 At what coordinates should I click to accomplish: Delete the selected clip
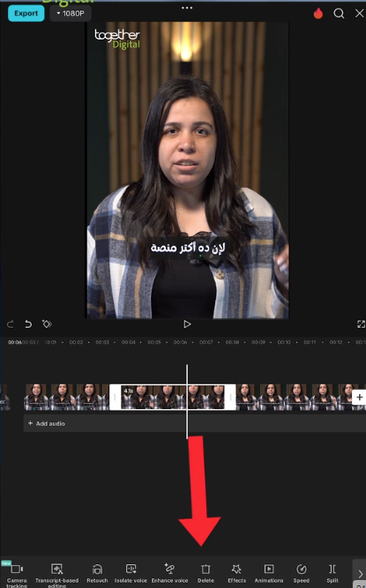coord(205,574)
